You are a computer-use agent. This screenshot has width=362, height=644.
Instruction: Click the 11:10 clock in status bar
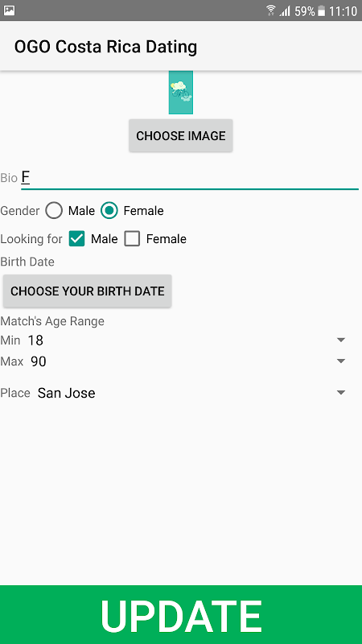(x=343, y=11)
